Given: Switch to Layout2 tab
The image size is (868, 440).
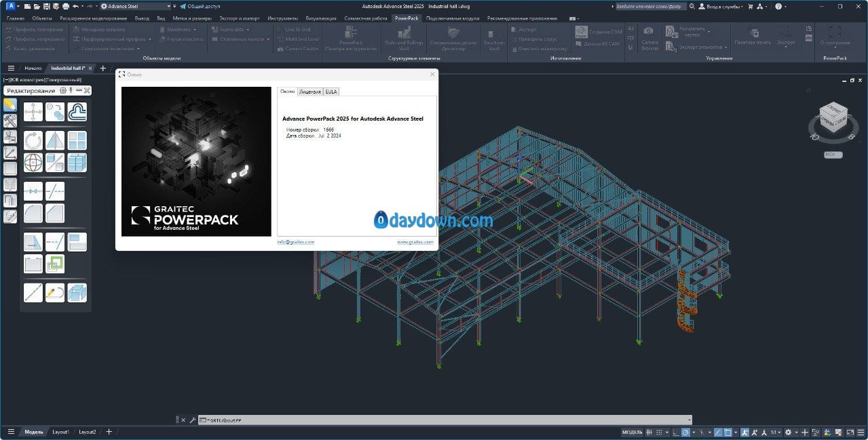Looking at the screenshot, I should [x=88, y=432].
